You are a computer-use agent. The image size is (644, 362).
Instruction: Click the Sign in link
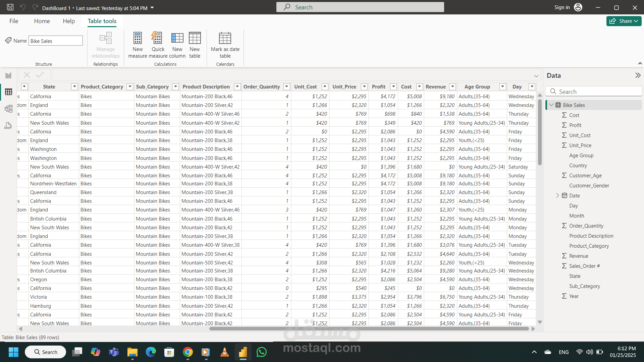tap(562, 7)
